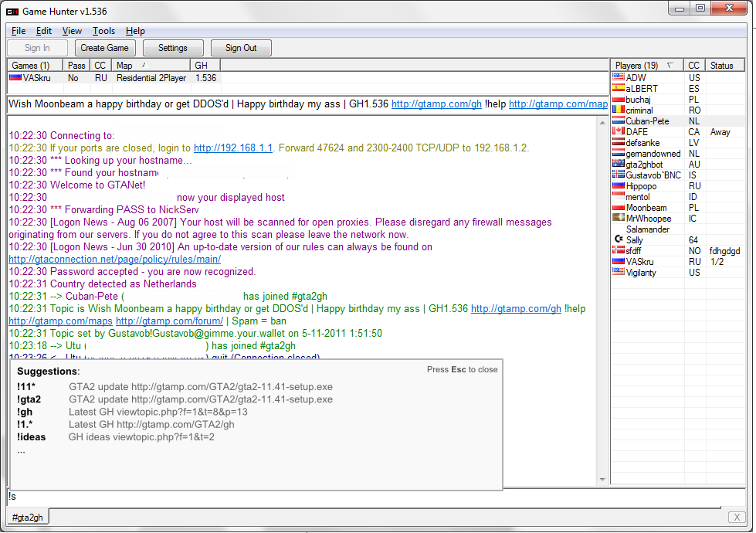The height and width of the screenshot is (533, 756).
Task: Click the Canadian flag beside DAFE
Action: point(618,132)
